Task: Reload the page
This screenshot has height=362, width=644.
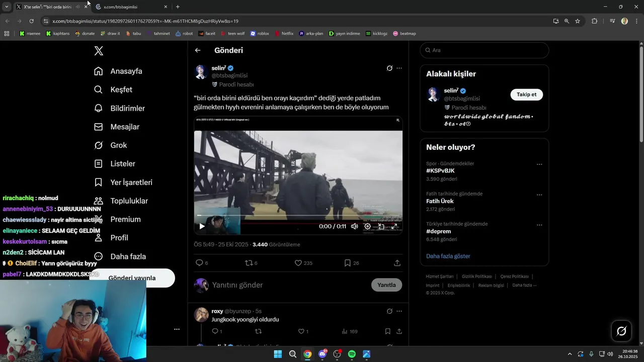Action: point(31,21)
